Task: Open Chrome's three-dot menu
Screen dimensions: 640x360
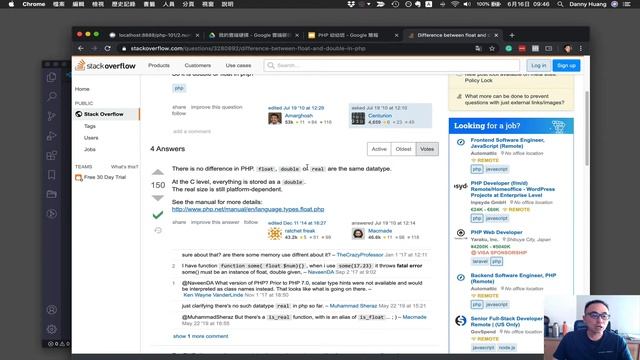Action: 581,49
